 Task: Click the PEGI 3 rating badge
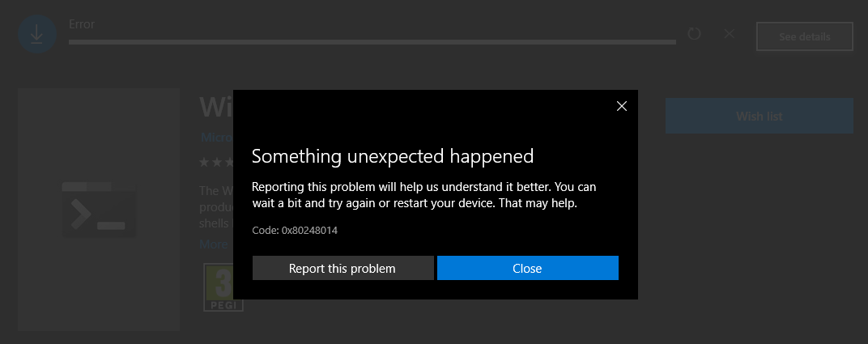coord(218,287)
